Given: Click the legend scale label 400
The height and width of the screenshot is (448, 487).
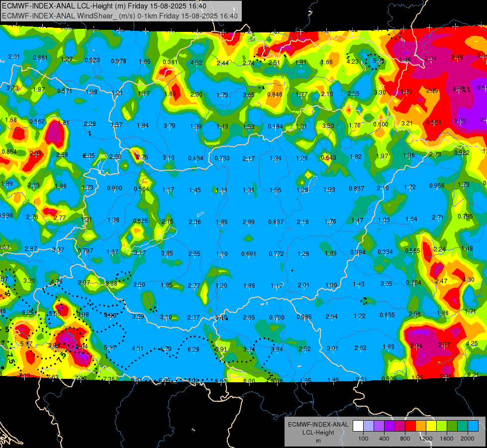Looking at the screenshot, I should click(x=384, y=439).
